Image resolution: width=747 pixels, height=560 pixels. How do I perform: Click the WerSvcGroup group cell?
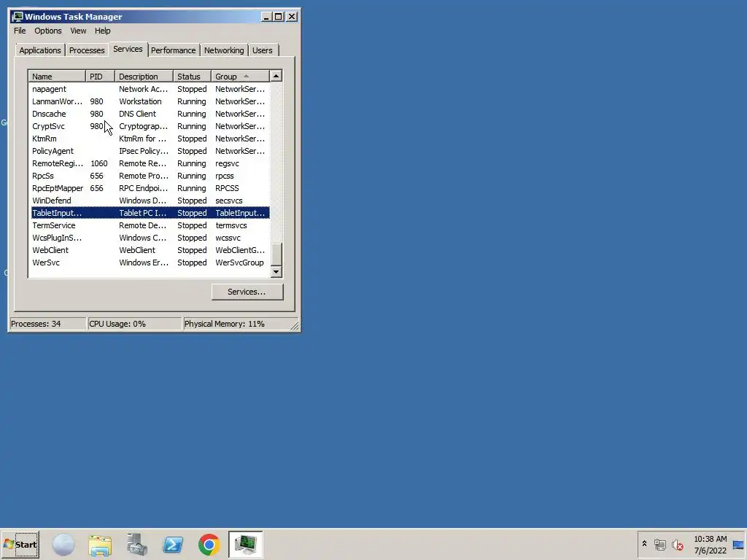pyautogui.click(x=239, y=262)
